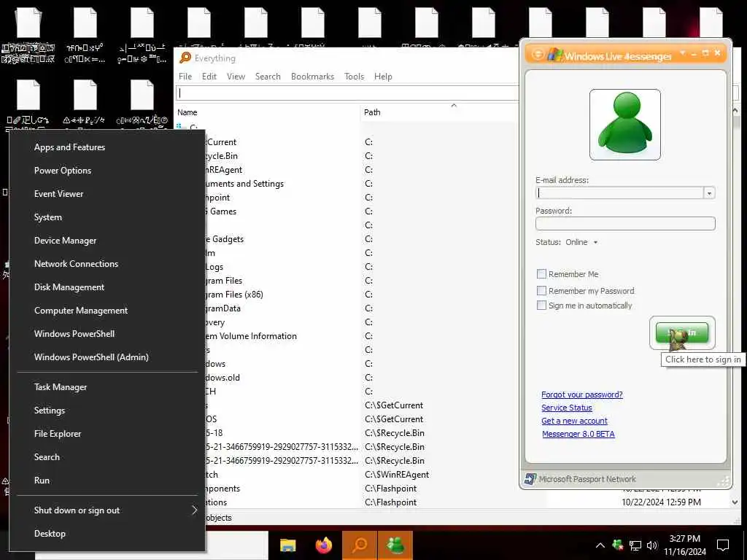Follow Forgot your password link

[581, 394]
